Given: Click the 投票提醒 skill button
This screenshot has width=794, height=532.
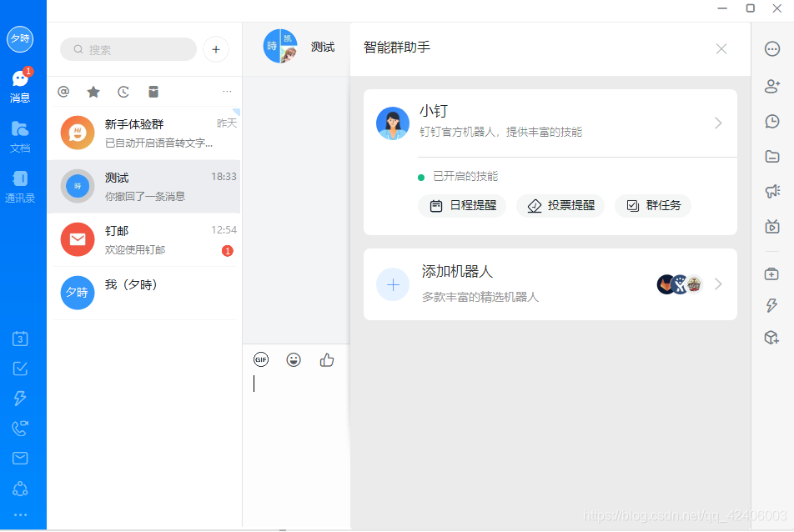Looking at the screenshot, I should (560, 205).
